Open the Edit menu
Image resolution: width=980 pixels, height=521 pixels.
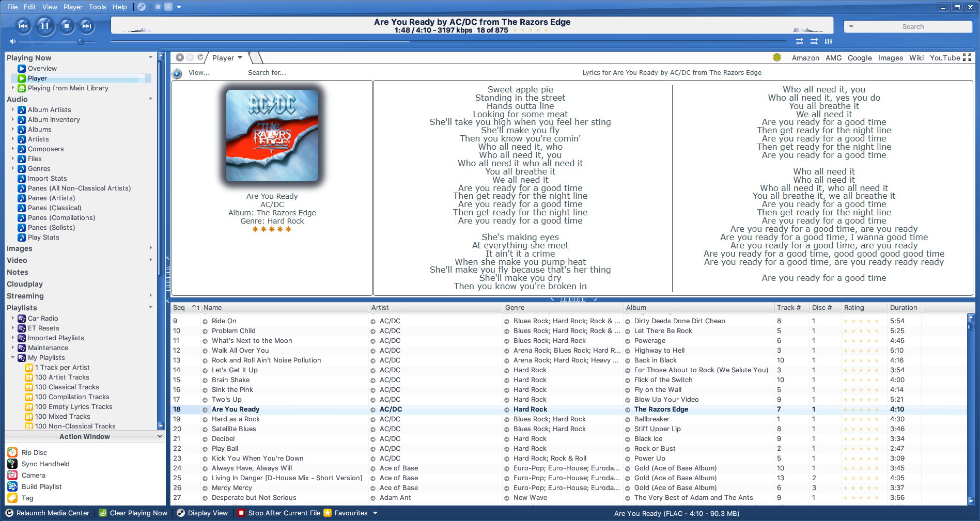tap(30, 7)
